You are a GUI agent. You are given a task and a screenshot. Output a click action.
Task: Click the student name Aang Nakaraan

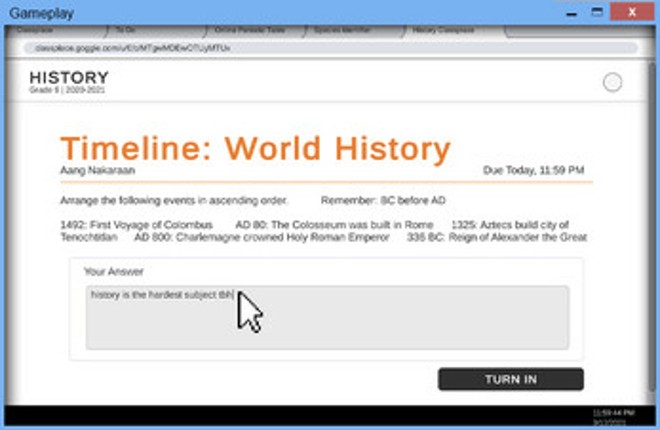point(98,170)
